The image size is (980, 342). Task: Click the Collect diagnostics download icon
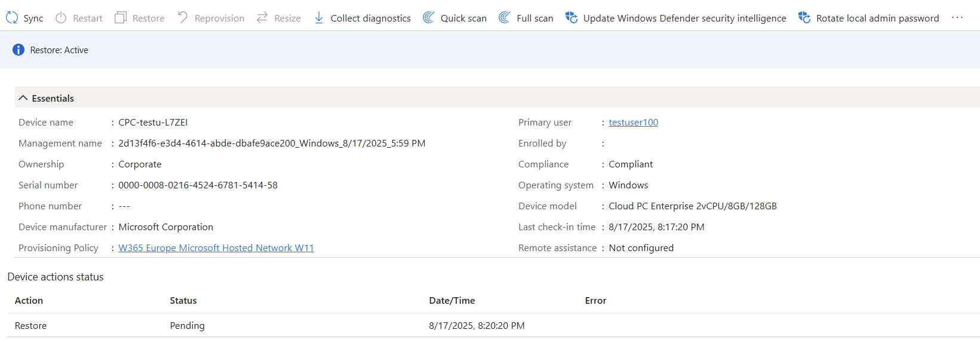[x=319, y=18]
